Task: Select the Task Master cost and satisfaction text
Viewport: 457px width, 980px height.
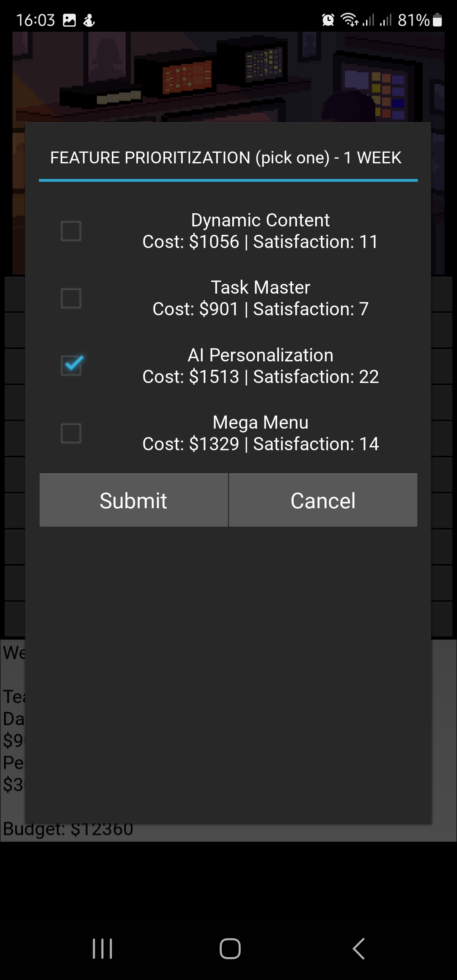Action: point(260,309)
